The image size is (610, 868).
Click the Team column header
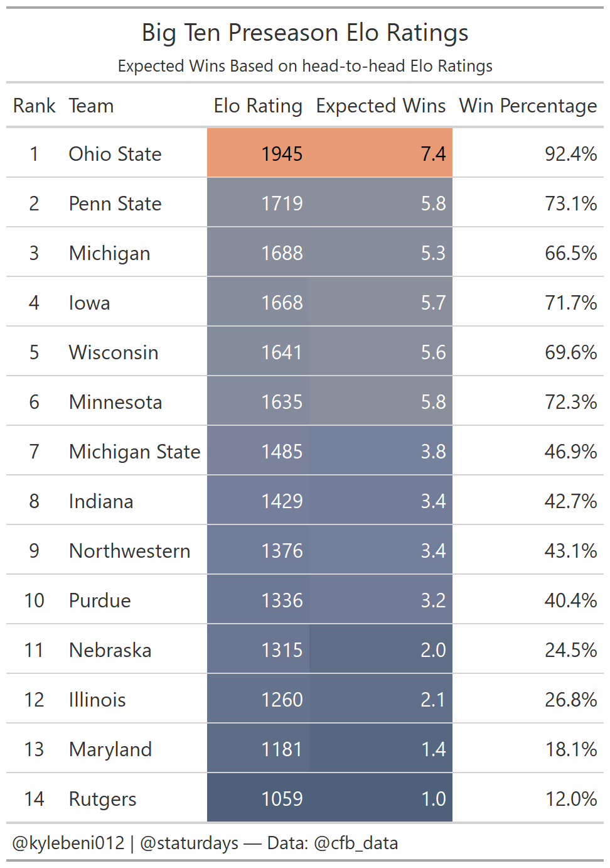coord(91,106)
